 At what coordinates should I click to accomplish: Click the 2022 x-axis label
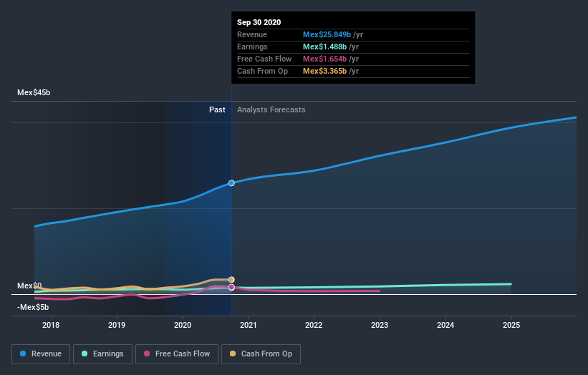click(314, 325)
